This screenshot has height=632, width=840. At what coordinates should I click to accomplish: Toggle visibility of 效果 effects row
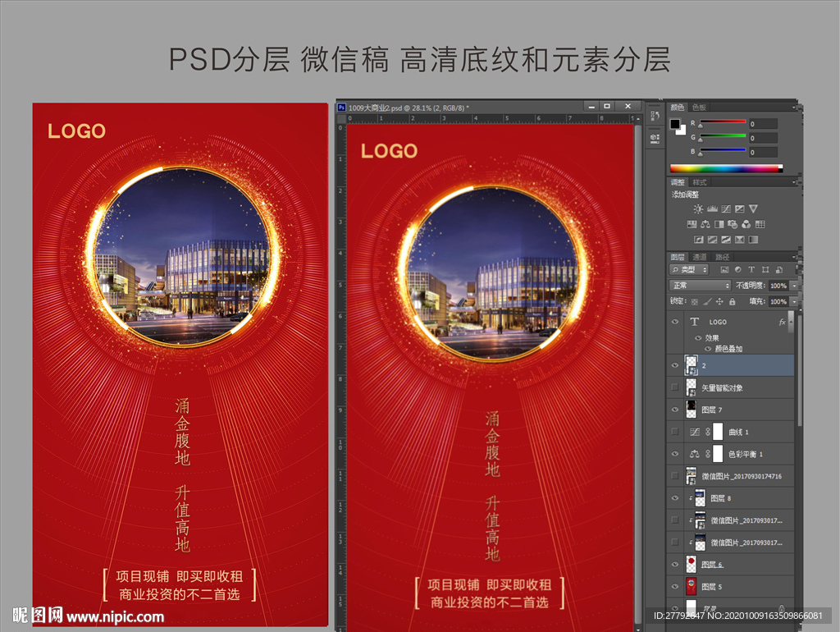(x=699, y=337)
